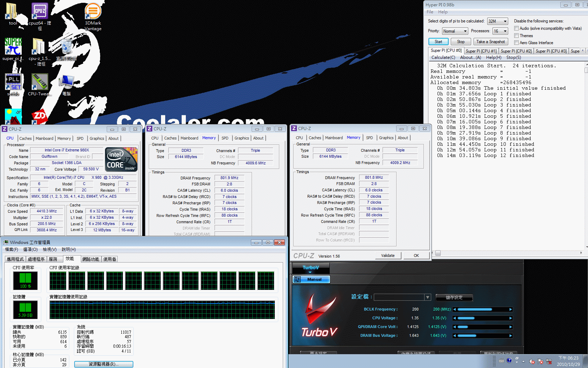
Task: Enable the Audio service disable checkbox in Hyper PI
Action: point(516,28)
